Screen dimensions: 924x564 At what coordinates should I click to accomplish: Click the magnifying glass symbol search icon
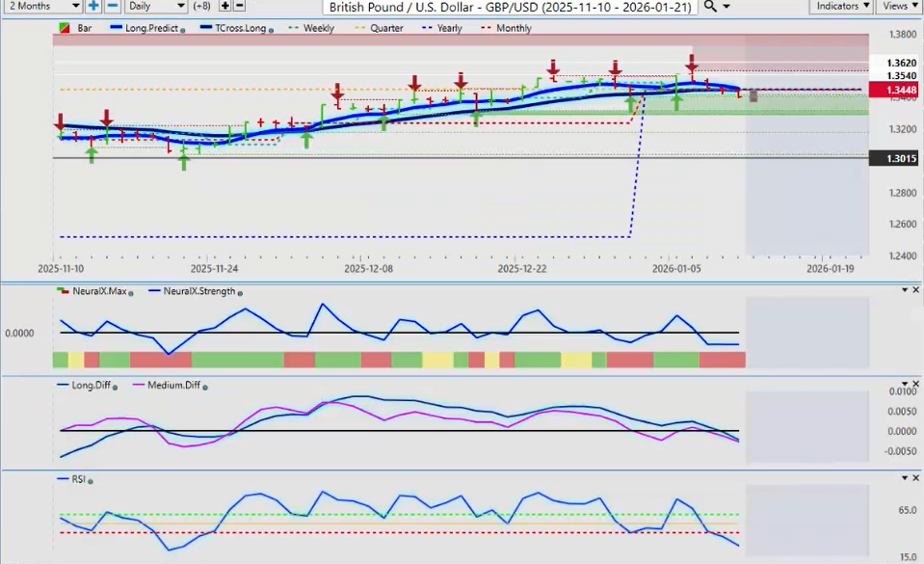[x=710, y=7]
